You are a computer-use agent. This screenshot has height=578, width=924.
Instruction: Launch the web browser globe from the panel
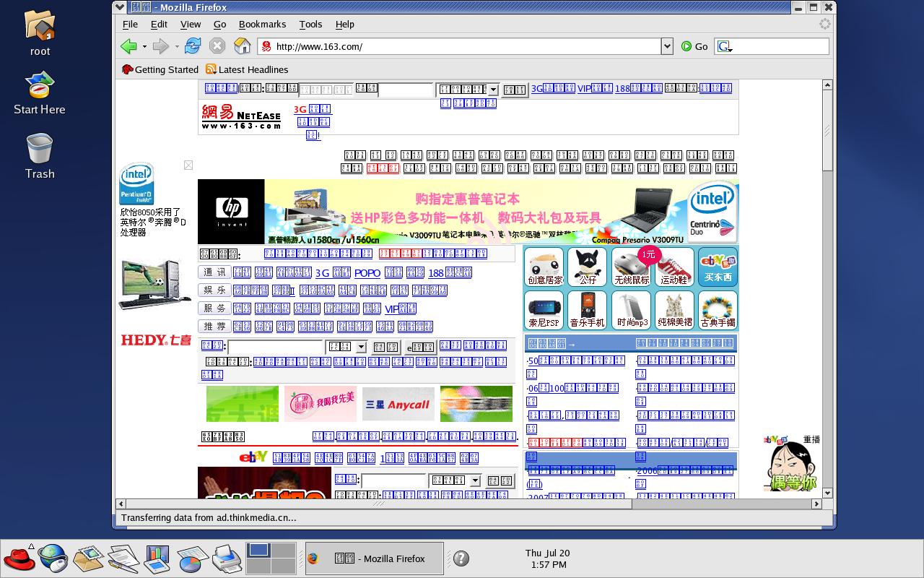click(x=53, y=558)
